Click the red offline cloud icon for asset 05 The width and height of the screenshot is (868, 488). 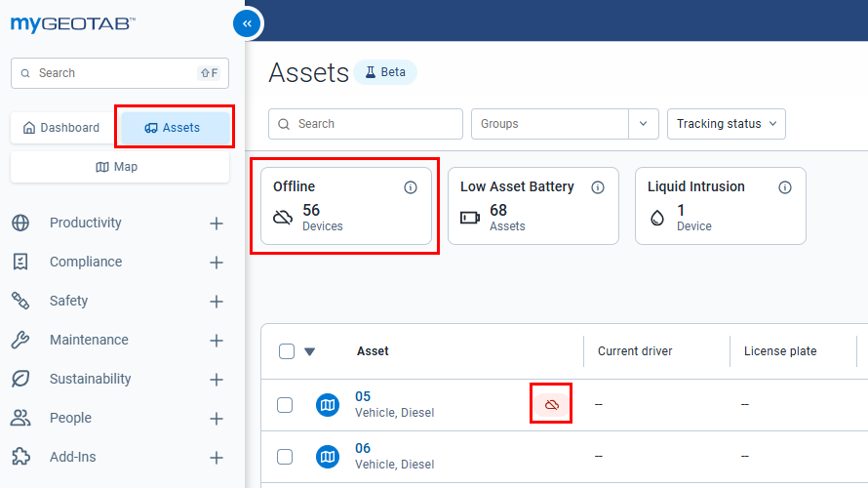(551, 404)
